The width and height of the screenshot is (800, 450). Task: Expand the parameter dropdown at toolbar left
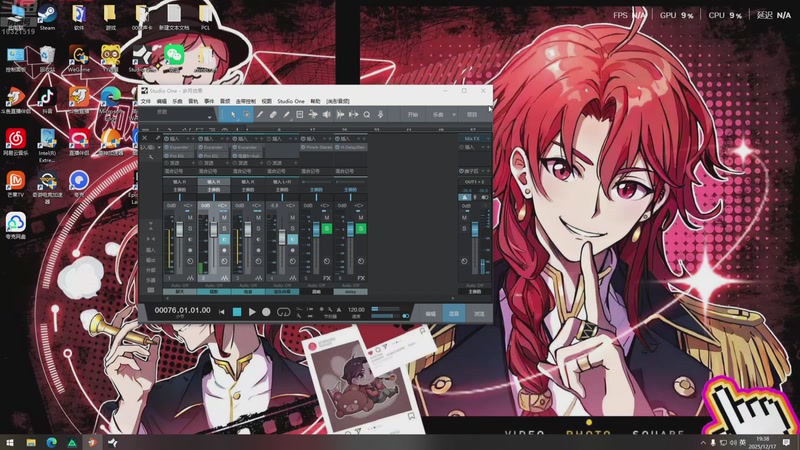click(210, 117)
